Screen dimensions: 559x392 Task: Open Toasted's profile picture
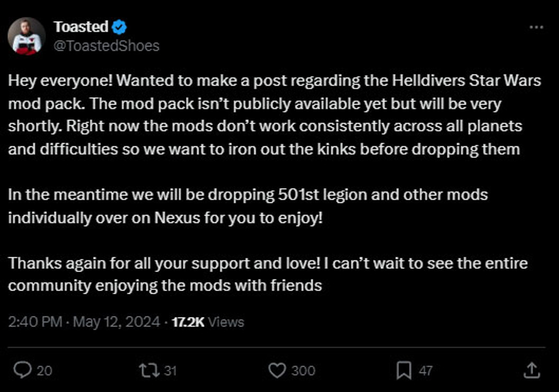click(x=26, y=36)
